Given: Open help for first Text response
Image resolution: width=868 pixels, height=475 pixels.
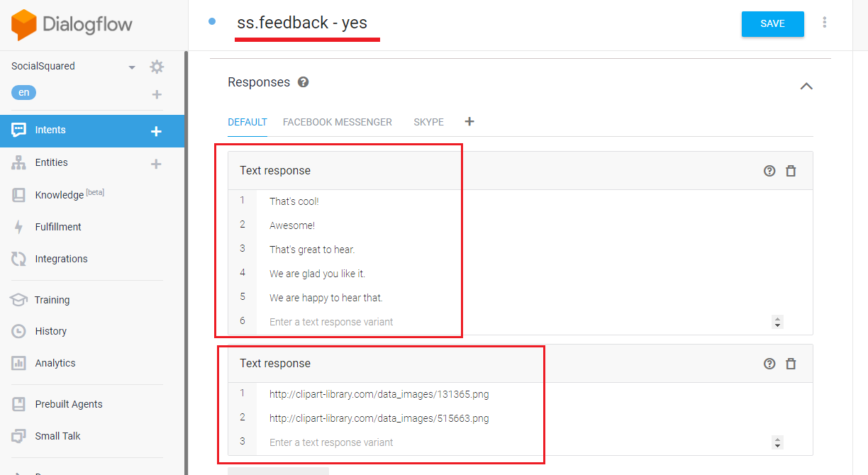Looking at the screenshot, I should coord(769,171).
